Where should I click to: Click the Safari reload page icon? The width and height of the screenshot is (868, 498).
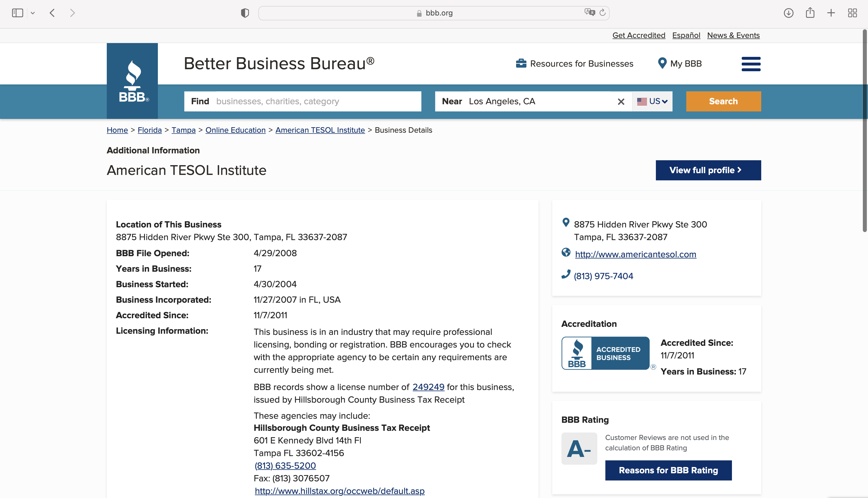[x=602, y=13]
